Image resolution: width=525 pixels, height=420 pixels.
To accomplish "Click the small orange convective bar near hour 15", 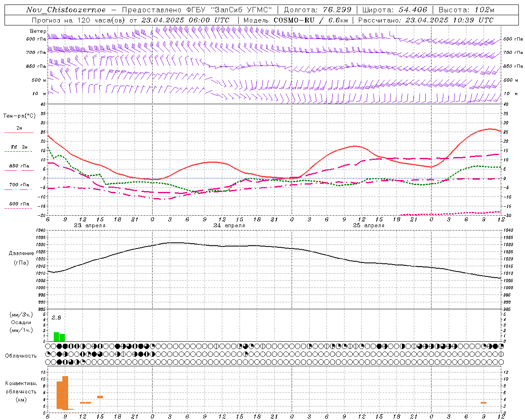I will coord(100,397).
